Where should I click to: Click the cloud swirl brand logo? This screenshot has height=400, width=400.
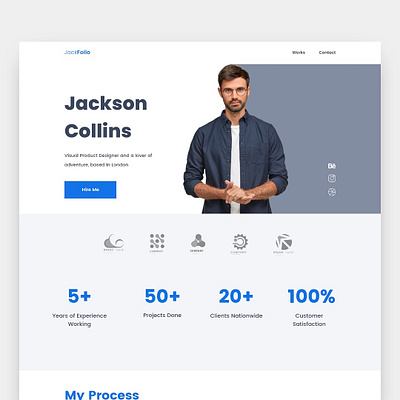tap(114, 243)
